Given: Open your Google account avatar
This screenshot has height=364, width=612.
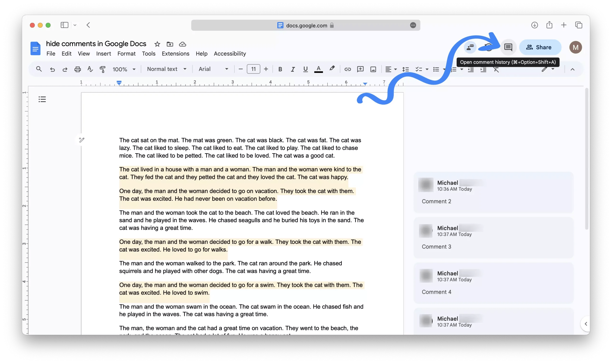Looking at the screenshot, I should [576, 47].
